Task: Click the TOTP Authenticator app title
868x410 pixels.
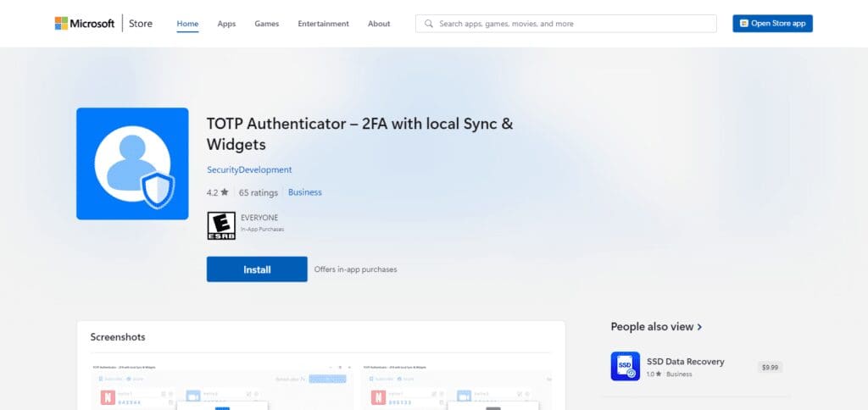Action: tap(359, 134)
